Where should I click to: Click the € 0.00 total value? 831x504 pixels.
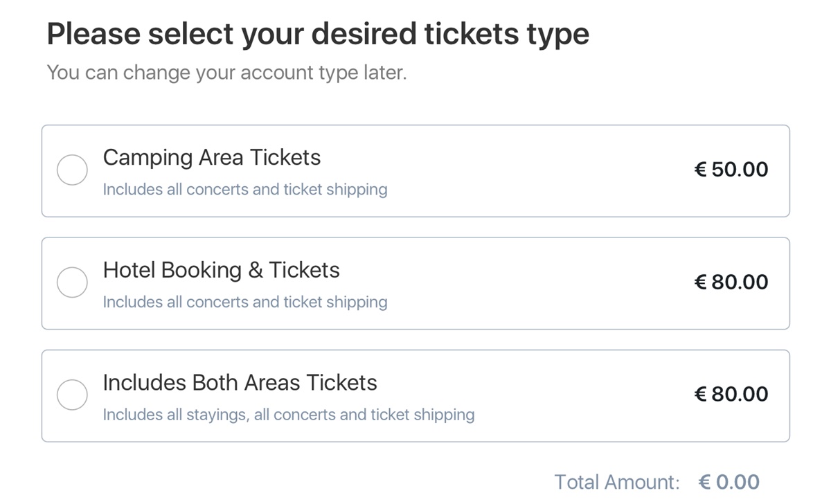(729, 482)
